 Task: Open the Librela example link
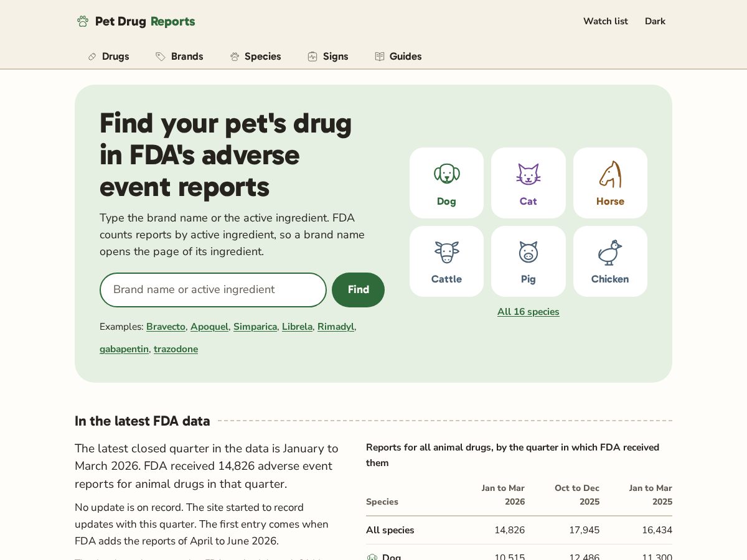(x=297, y=327)
